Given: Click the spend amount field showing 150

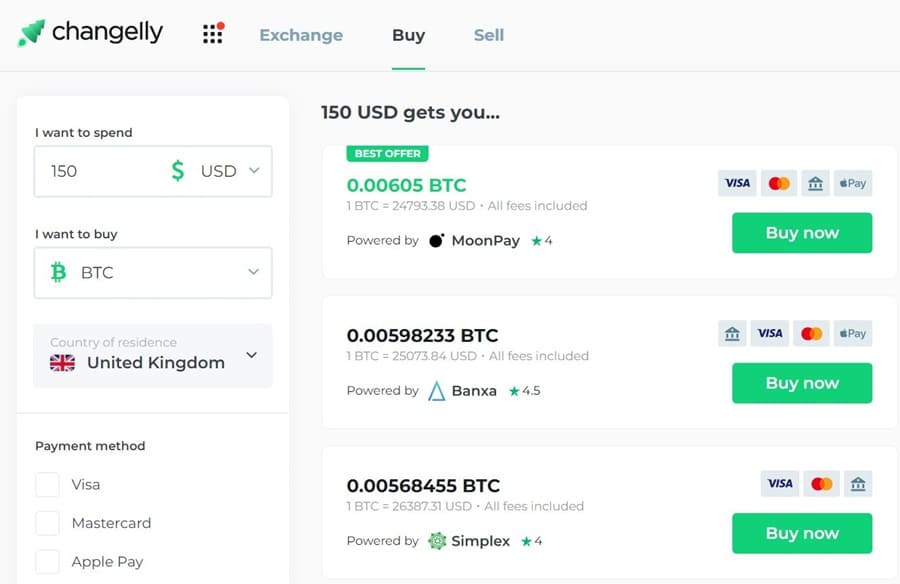Looking at the screenshot, I should [95, 171].
